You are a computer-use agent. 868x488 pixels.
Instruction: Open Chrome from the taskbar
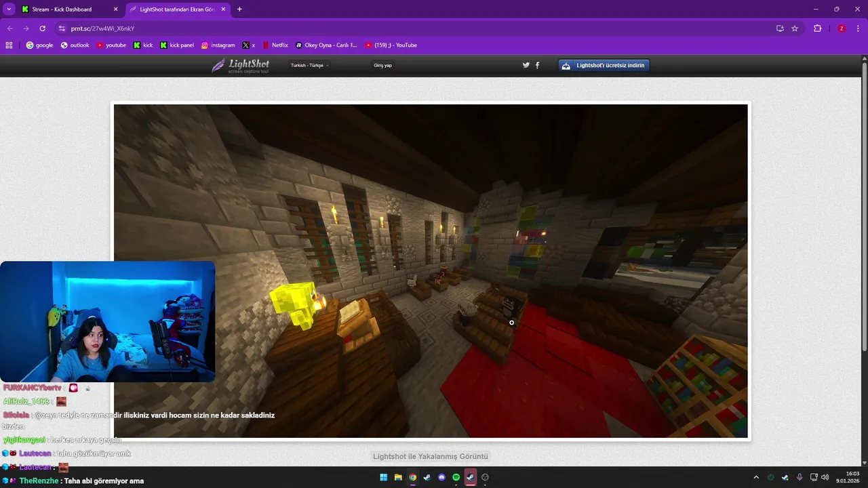pyautogui.click(x=412, y=477)
